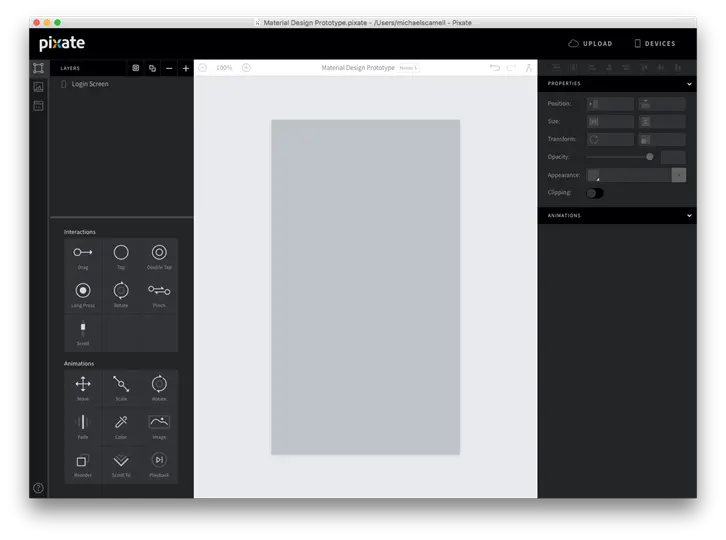Zoom in the canvas with plus circle
726x540 pixels.
click(x=246, y=68)
